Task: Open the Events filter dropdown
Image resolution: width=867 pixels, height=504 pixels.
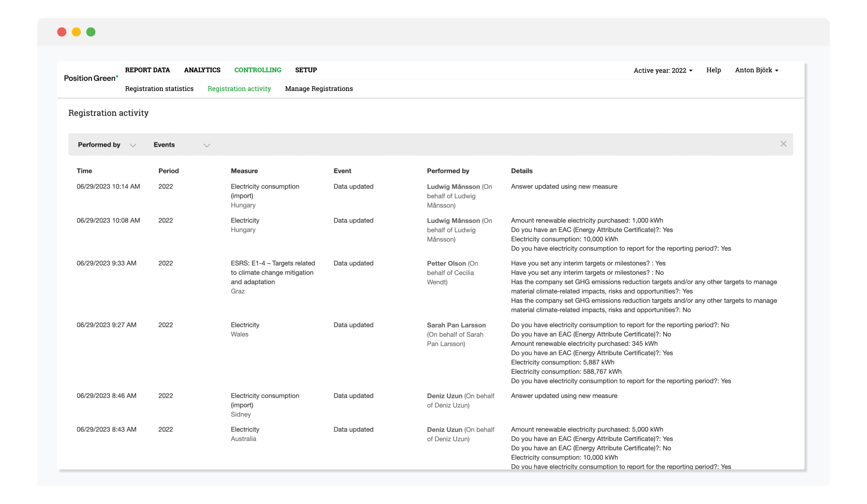Action: [181, 145]
